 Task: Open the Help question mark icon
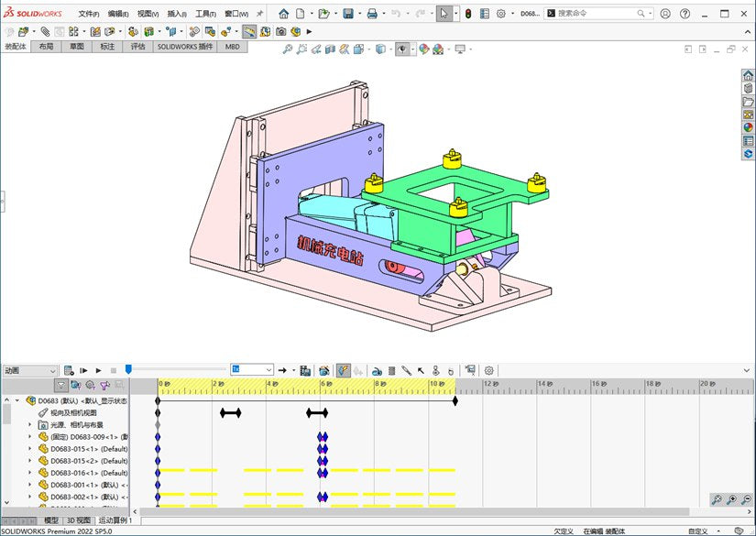(685, 14)
